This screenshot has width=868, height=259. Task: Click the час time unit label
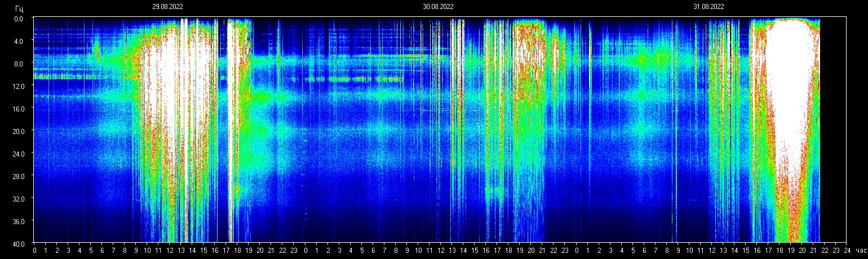coord(861,249)
